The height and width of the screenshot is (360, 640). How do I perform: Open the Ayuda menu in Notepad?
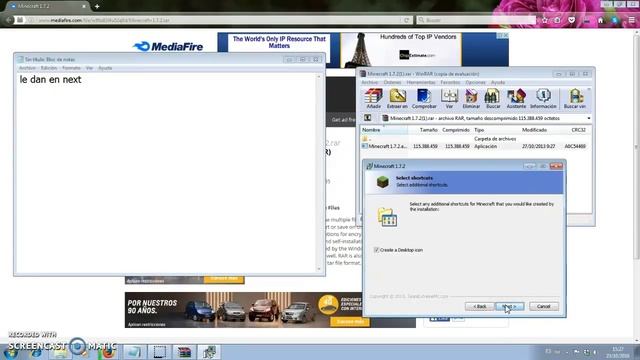click(105, 68)
